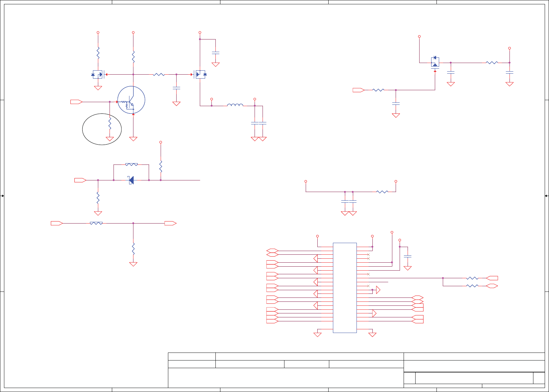Click the ground symbol under the transistor emitter
Viewport: 549px width, 392px height.
click(133, 139)
